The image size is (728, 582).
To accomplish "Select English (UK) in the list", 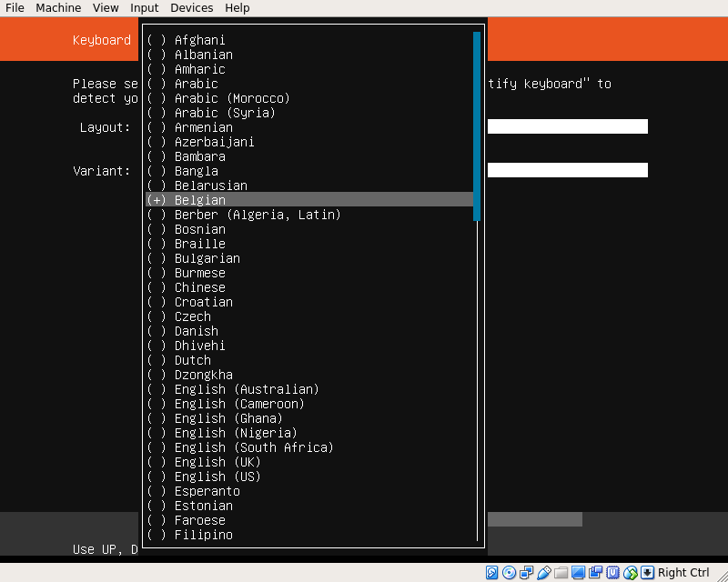I will [217, 462].
